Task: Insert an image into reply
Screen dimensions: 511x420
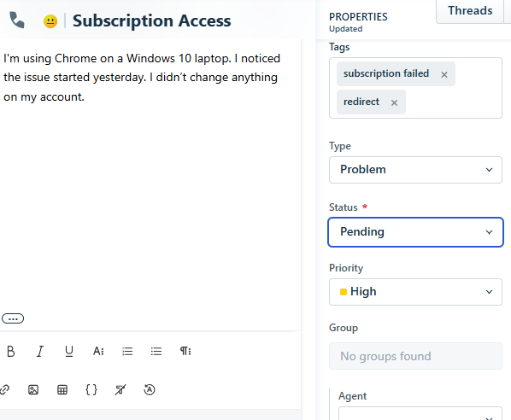Action: coord(33,390)
